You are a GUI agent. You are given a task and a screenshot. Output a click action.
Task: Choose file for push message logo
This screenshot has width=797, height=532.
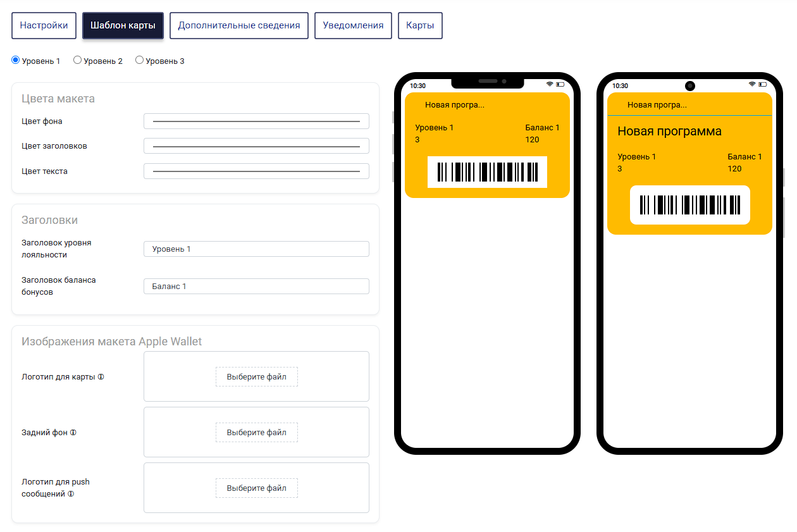[x=257, y=488]
